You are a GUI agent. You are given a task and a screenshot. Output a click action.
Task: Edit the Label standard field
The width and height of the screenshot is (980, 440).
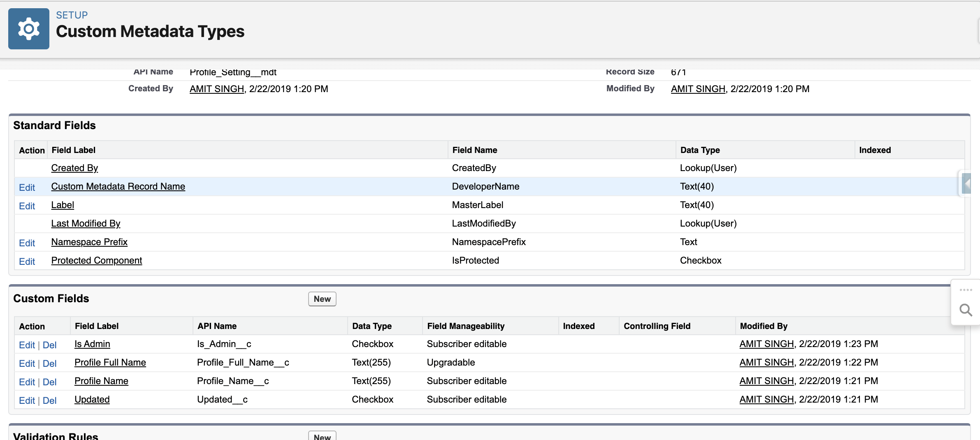pyautogui.click(x=27, y=206)
